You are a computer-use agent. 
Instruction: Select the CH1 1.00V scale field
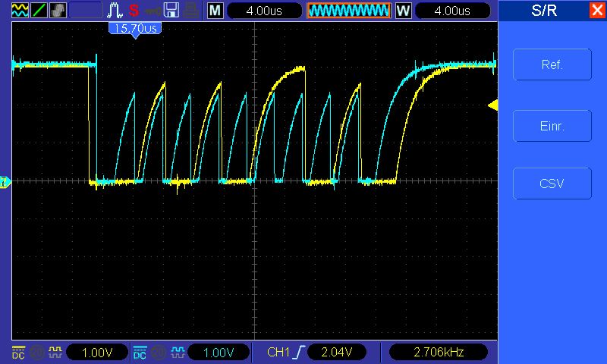[x=96, y=353]
